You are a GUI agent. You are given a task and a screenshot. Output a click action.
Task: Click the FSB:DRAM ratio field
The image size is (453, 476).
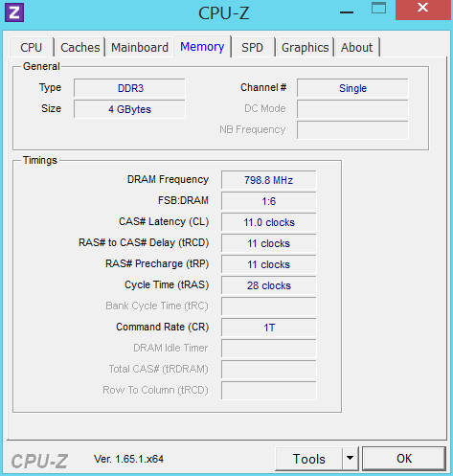(269, 201)
